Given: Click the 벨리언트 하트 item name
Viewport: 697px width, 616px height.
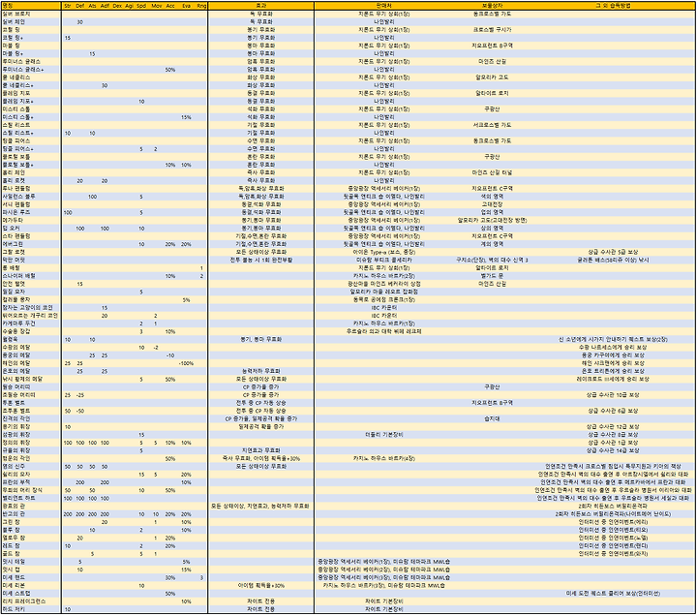Looking at the screenshot, I should tap(19, 498).
